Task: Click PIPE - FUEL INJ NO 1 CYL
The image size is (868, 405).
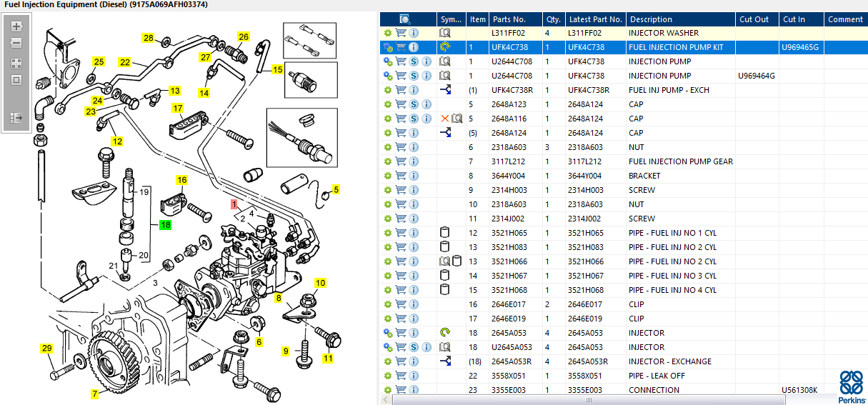Action: [x=672, y=233]
